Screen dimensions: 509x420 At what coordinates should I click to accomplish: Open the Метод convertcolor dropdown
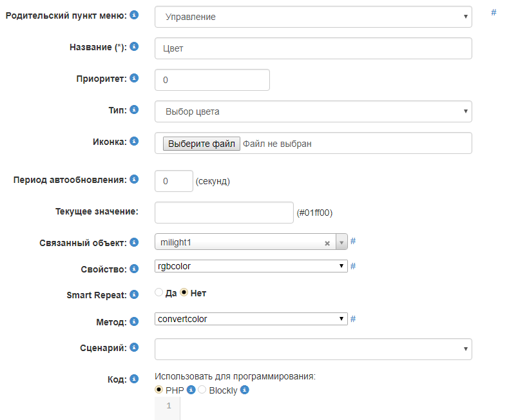click(251, 319)
